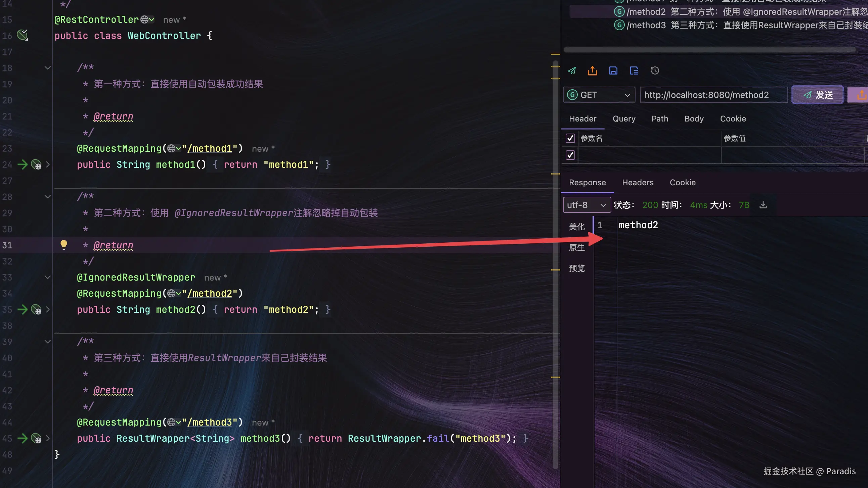Image resolution: width=868 pixels, height=488 pixels.
Task: Click the horizontal scrollbar under endpoint list
Action: tap(709, 50)
